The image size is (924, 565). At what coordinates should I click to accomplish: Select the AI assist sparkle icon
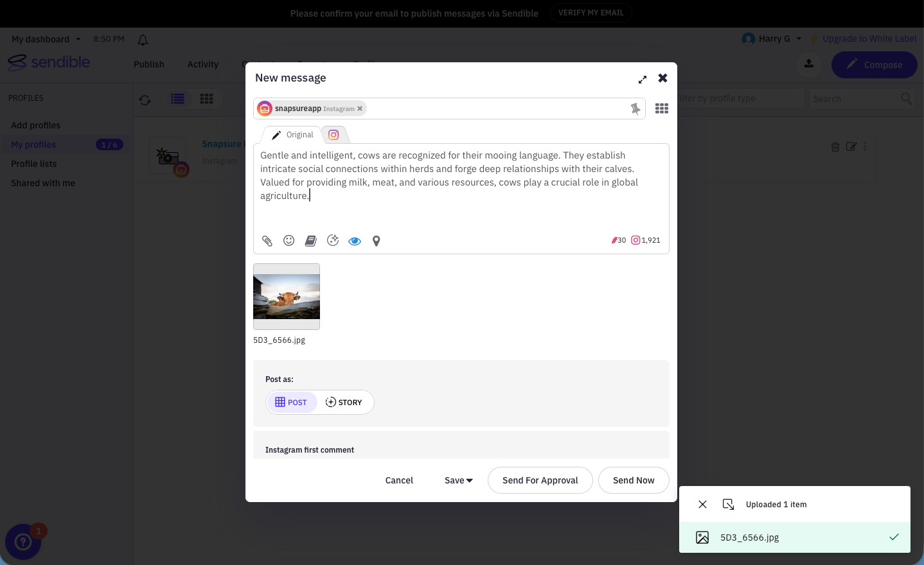333,241
